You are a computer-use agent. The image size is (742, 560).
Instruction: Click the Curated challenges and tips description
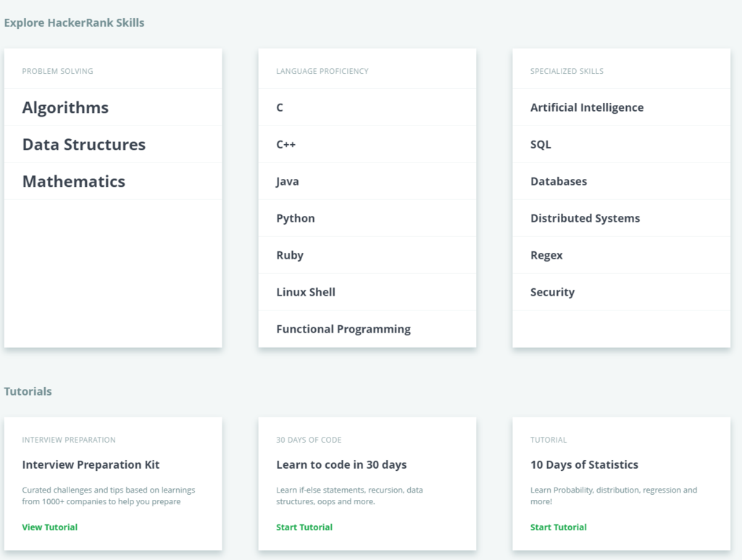[x=109, y=496]
